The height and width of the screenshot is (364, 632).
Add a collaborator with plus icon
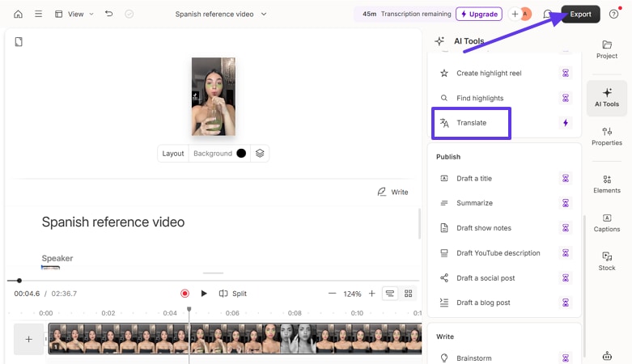pyautogui.click(x=515, y=14)
